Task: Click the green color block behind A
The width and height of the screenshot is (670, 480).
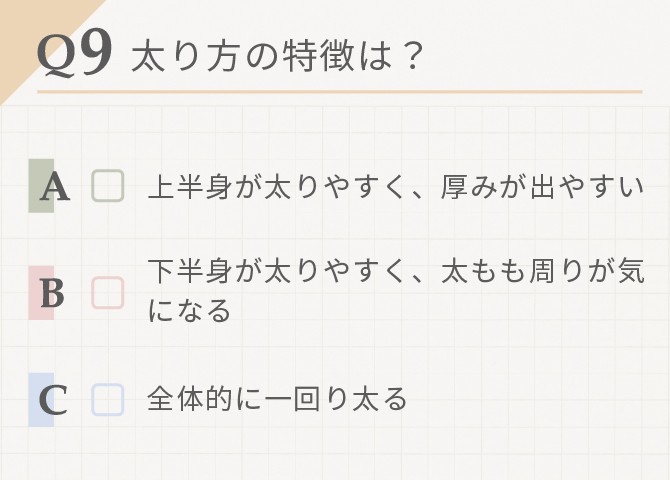Action: (41, 186)
